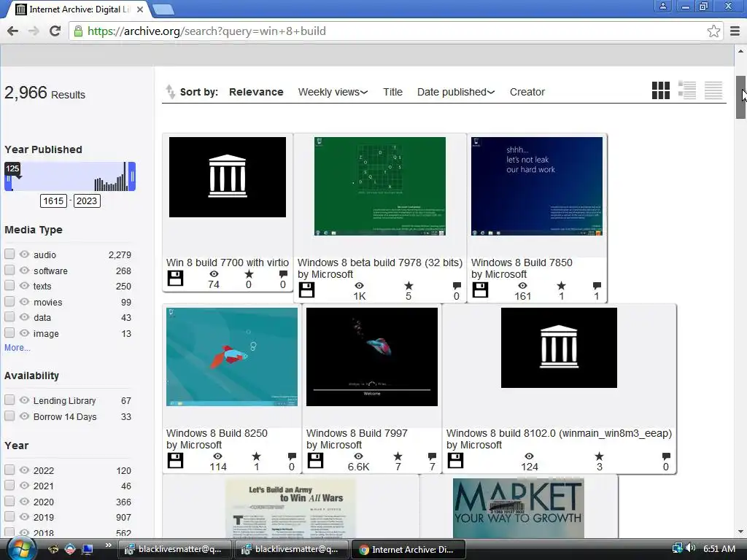Click the user profile icon in title bar
The width and height of the screenshot is (747, 560).
click(x=662, y=6)
